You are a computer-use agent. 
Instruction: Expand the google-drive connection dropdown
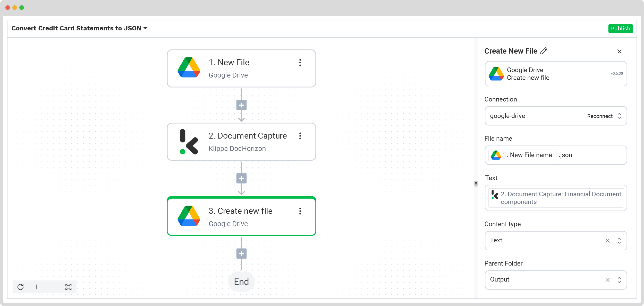[x=619, y=116]
